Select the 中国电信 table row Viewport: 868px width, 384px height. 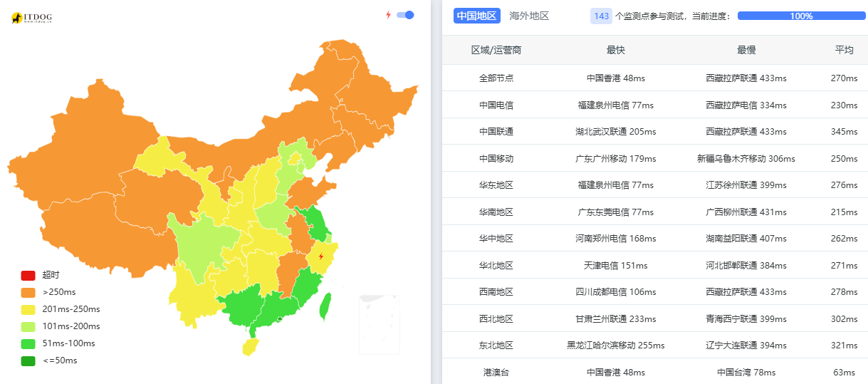[x=654, y=105]
